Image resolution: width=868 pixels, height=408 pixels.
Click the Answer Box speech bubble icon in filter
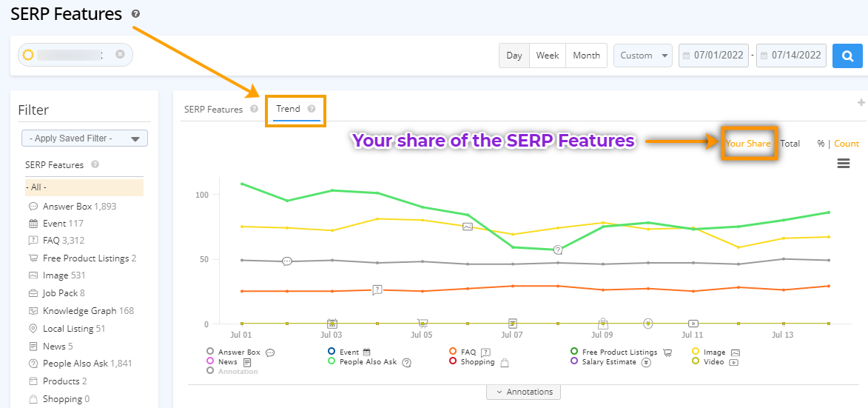pyautogui.click(x=33, y=207)
